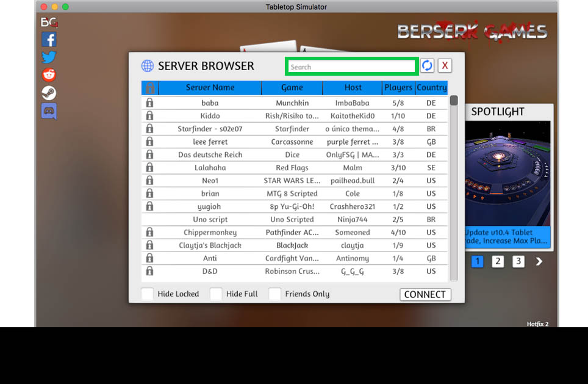The width and height of the screenshot is (588, 384).
Task: Select the Carcassonne game cell
Action: pyautogui.click(x=292, y=142)
